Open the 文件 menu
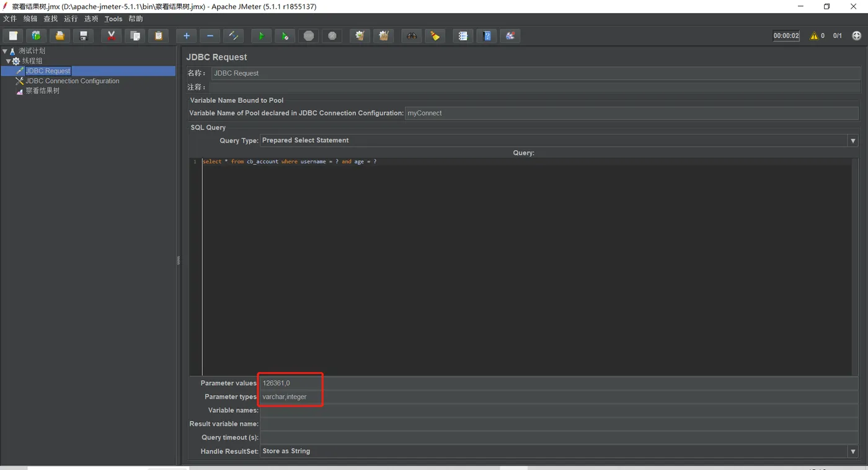This screenshot has width=868, height=470. coord(10,19)
